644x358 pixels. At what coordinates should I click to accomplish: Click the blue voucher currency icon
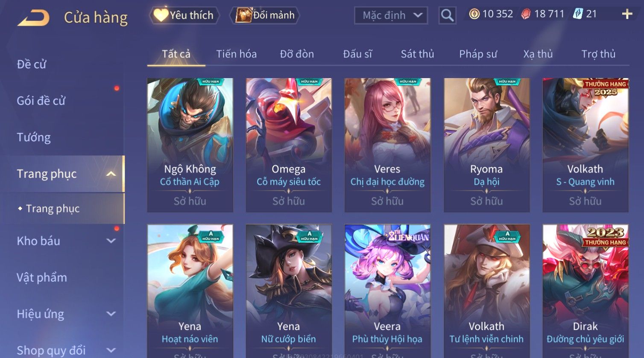(x=578, y=14)
